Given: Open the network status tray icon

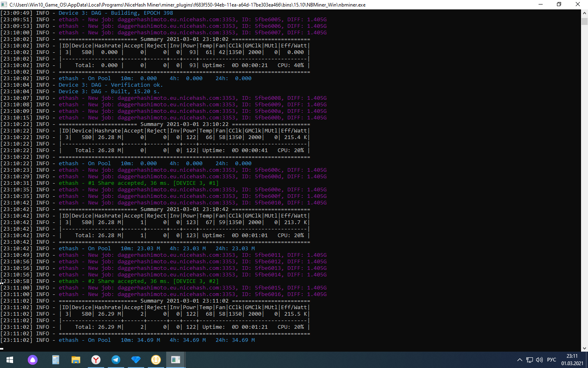Looking at the screenshot, I should 530,360.
